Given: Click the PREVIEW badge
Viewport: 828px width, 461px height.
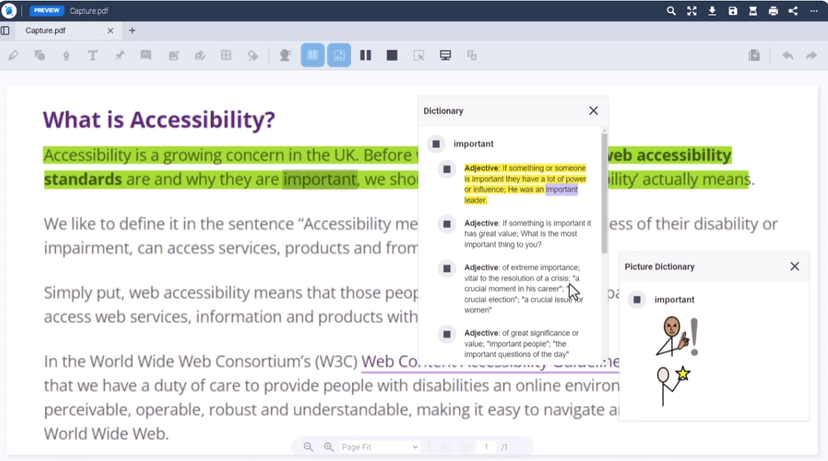Looking at the screenshot, I should pos(47,11).
